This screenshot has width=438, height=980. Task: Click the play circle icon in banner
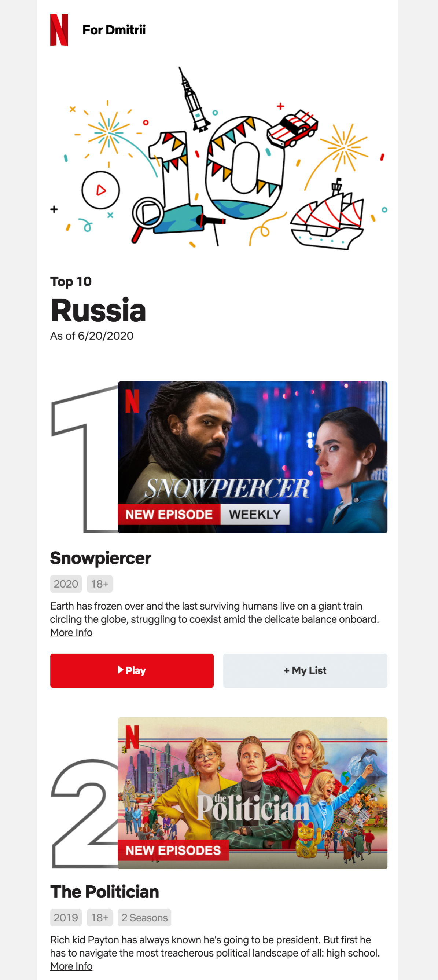click(101, 190)
